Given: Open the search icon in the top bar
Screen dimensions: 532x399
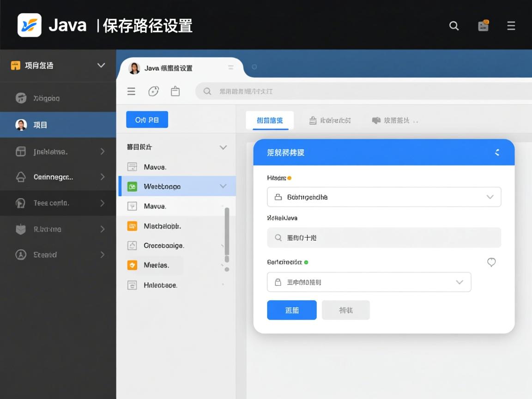Looking at the screenshot, I should pyautogui.click(x=454, y=26).
